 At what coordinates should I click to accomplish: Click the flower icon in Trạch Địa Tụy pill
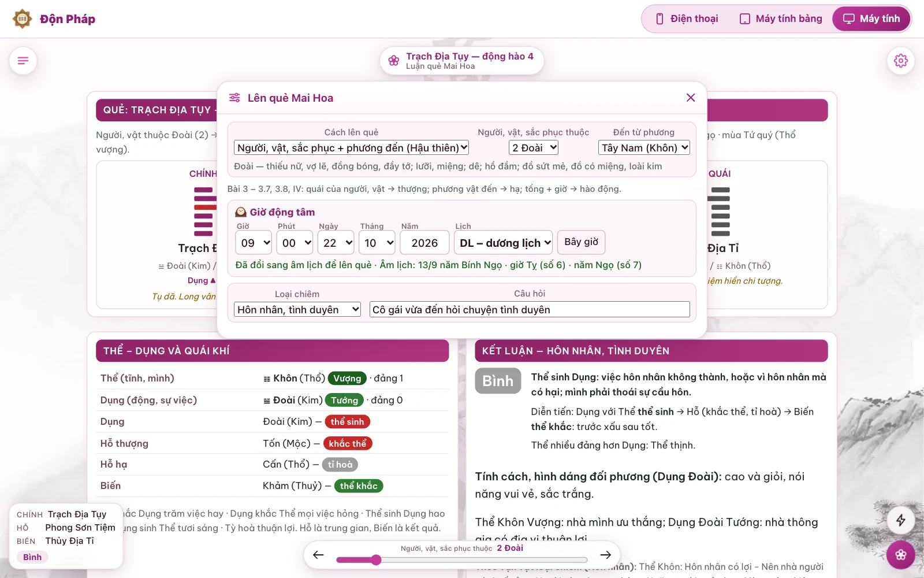click(394, 61)
